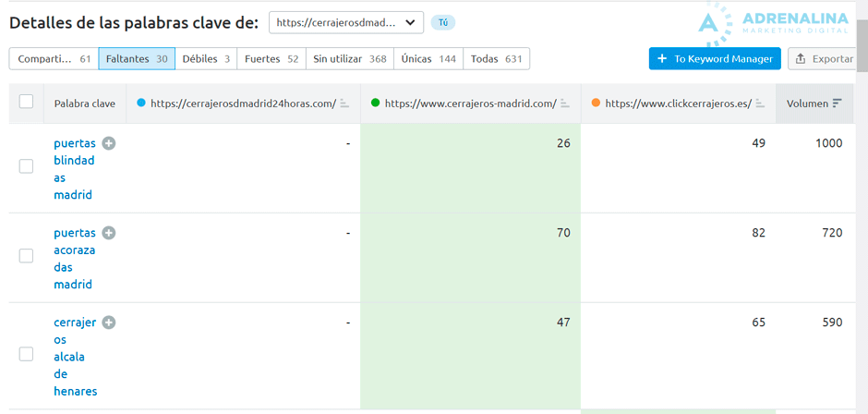Click position value 70 in green column

click(563, 233)
